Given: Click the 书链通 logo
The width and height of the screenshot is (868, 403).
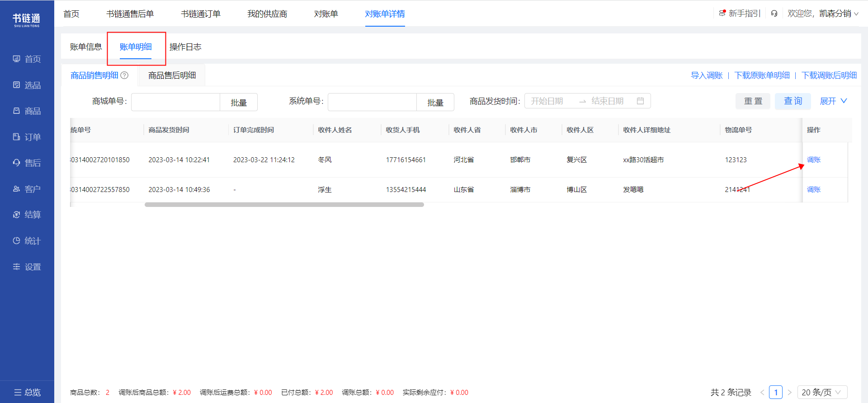Looking at the screenshot, I should click(x=27, y=20).
